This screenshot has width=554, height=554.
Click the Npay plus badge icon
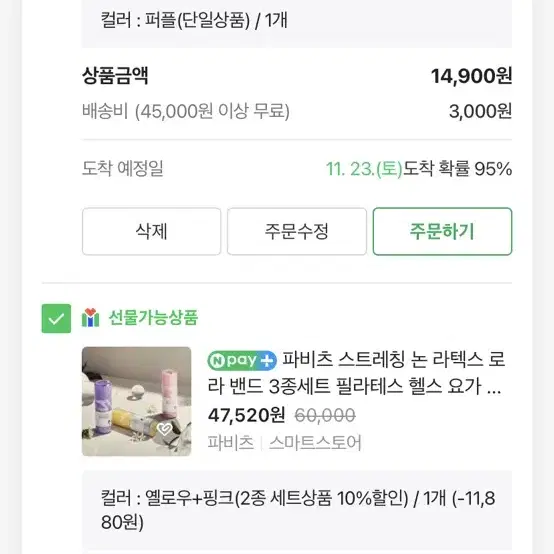click(242, 361)
